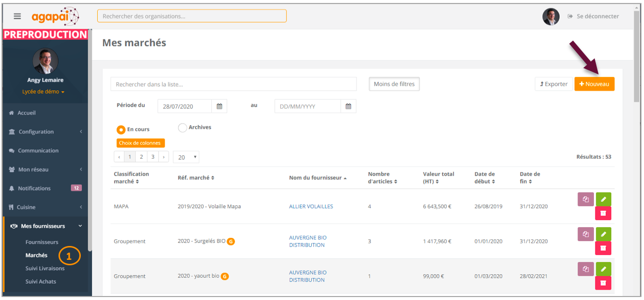Edit the yaourt bio market with pencil
This screenshot has width=644, height=300.
[603, 269]
